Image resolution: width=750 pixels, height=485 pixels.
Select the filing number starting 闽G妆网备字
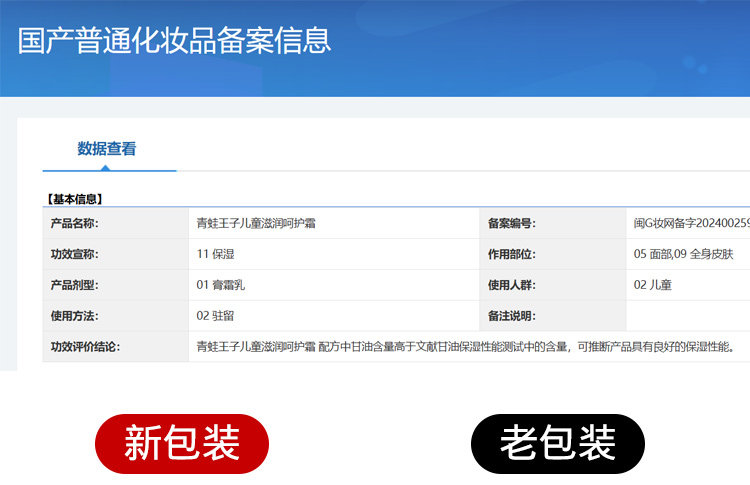[692, 223]
